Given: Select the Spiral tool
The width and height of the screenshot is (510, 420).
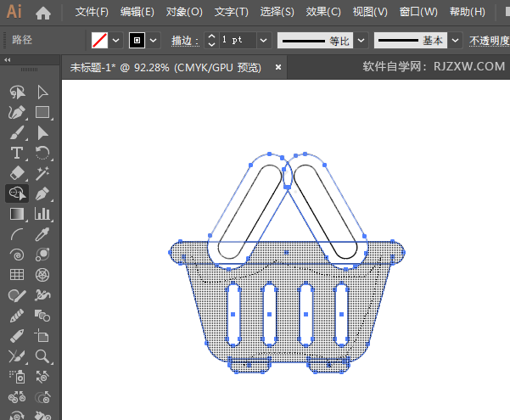Looking at the screenshot, I should 16,255.
